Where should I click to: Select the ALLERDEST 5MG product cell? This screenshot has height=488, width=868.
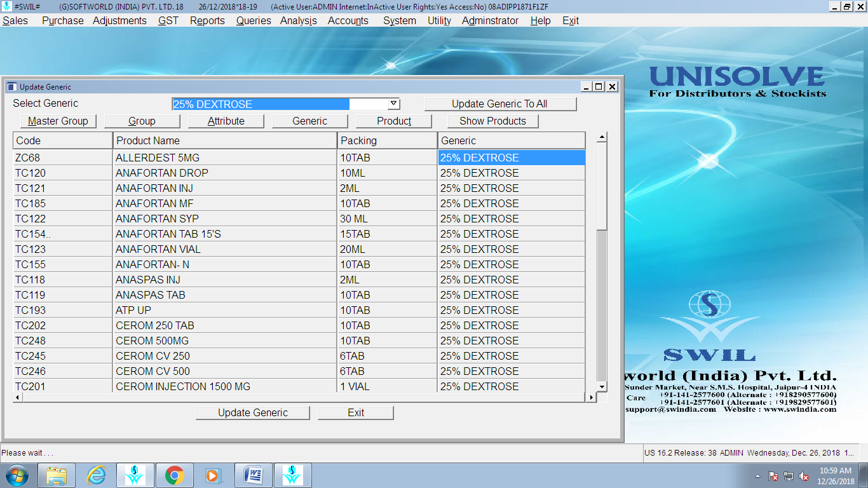click(225, 158)
